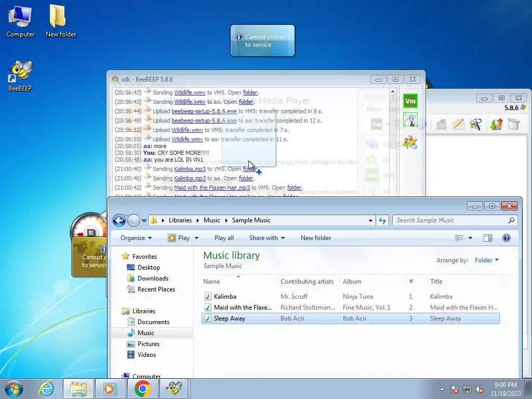Open the recent pages dropdown beside forward button

pos(144,220)
